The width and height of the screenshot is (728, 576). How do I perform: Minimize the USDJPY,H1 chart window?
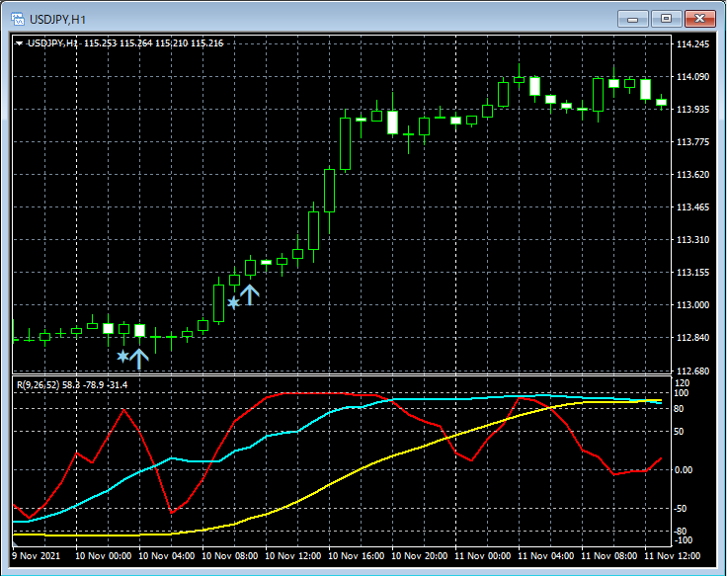633,19
